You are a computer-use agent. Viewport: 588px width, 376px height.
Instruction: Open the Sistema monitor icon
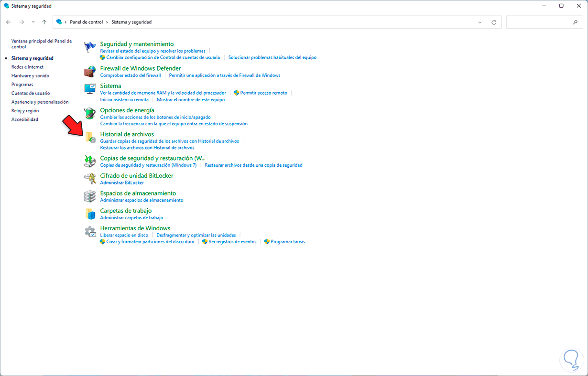90,89
